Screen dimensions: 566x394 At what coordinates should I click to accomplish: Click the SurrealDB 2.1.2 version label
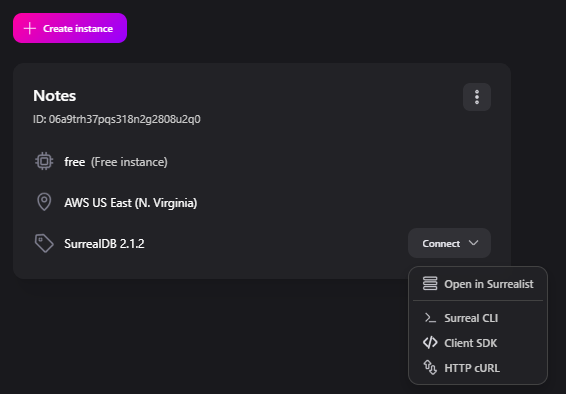tap(104, 244)
